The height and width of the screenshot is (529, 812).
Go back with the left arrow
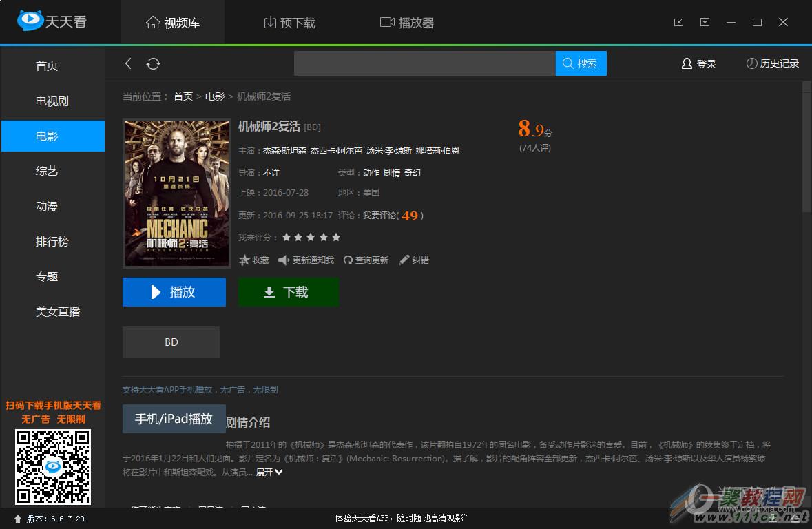(x=128, y=63)
